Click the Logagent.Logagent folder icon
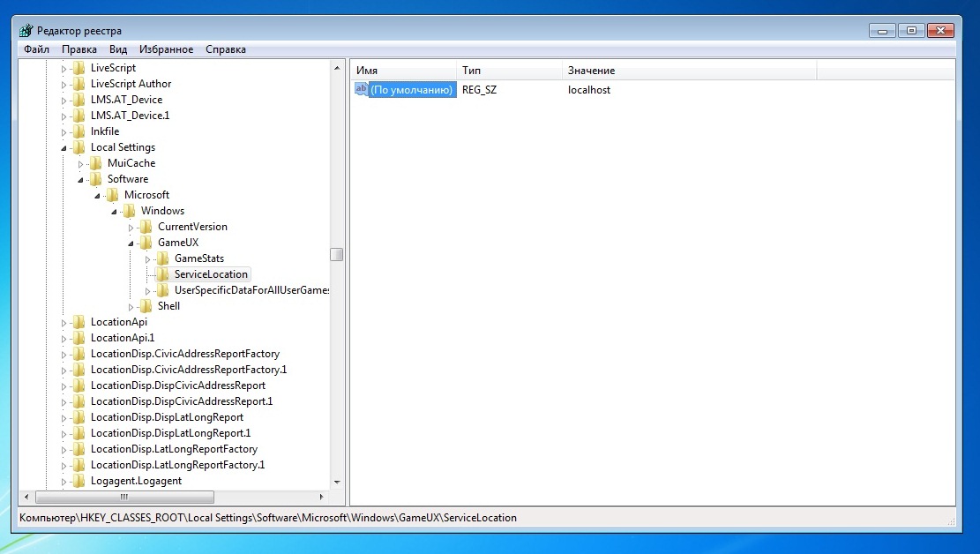Viewport: 980px width, 554px height. pyautogui.click(x=79, y=481)
